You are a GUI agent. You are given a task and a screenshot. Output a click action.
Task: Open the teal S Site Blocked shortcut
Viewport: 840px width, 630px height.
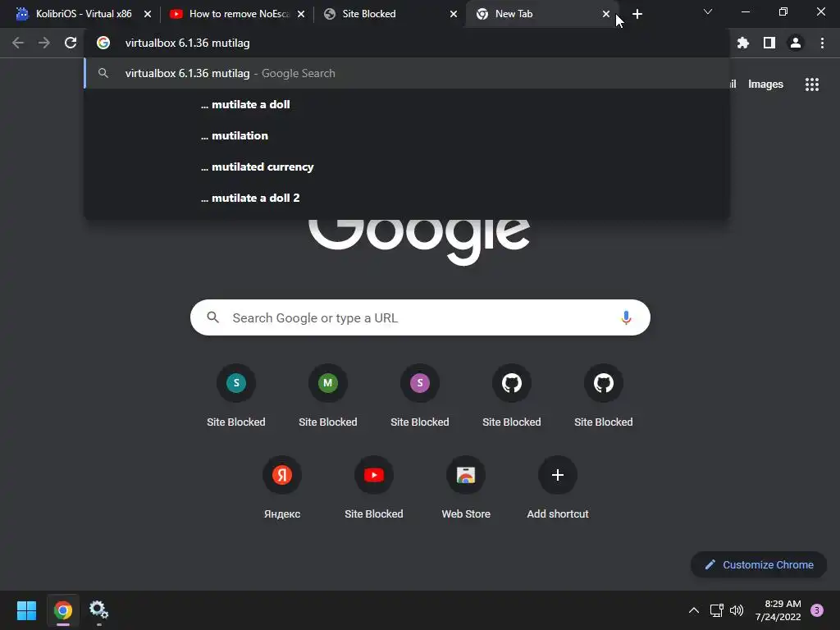(x=236, y=395)
